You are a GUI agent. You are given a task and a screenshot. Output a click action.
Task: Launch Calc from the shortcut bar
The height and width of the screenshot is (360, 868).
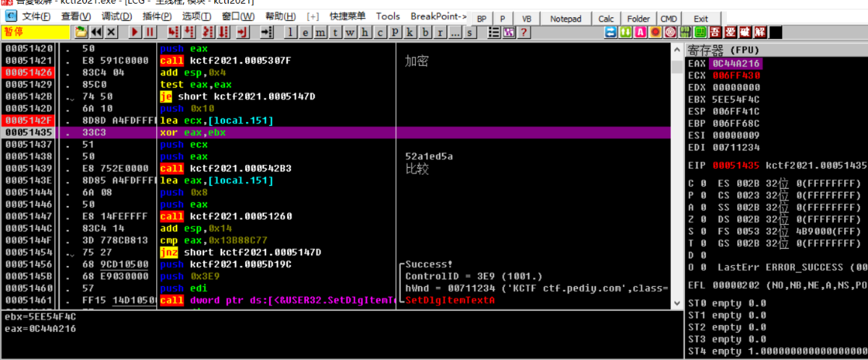606,19
